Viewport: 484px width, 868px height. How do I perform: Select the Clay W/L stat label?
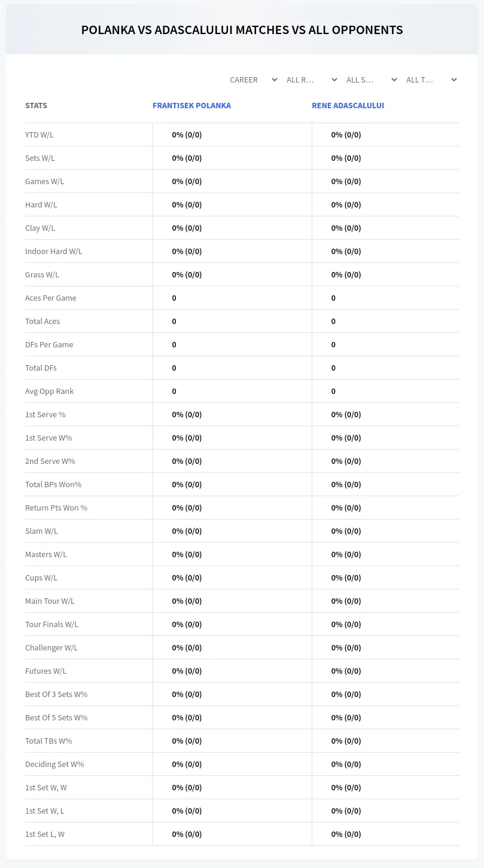40,228
